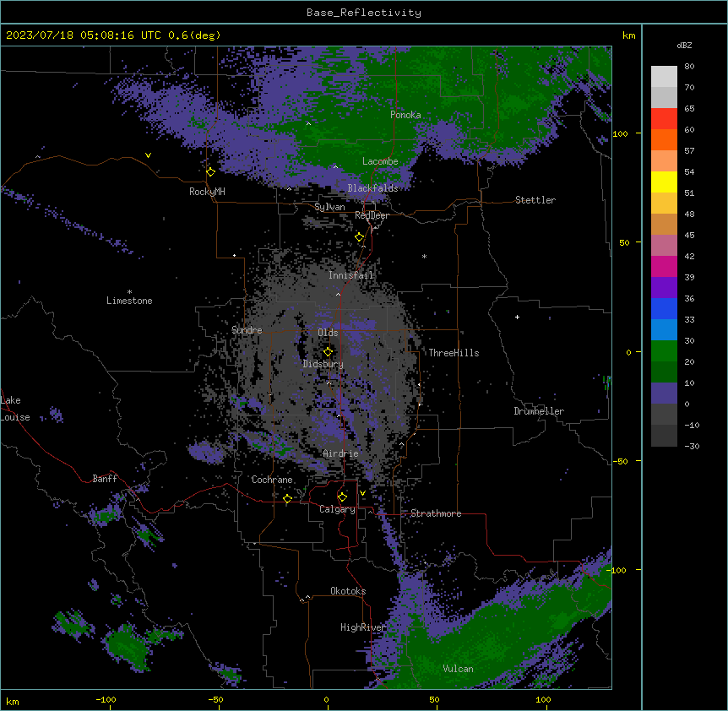Image resolution: width=728 pixels, height=711 pixels.
Task: Click the -30 value in dBZ legend
Action: (x=692, y=446)
